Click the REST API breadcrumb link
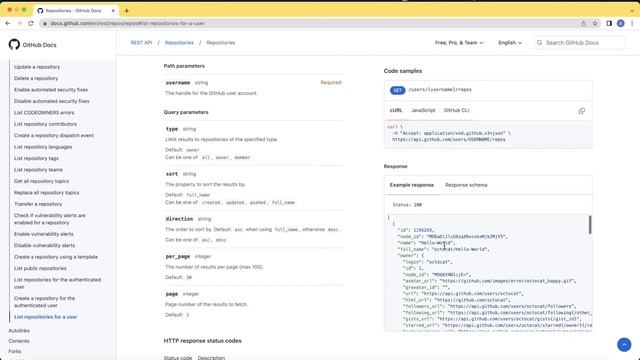 (141, 42)
